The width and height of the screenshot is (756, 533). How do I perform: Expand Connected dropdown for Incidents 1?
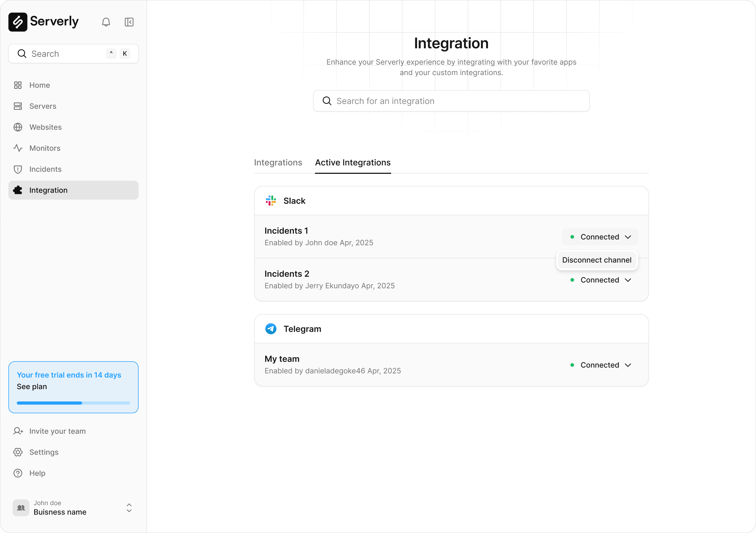tap(600, 237)
